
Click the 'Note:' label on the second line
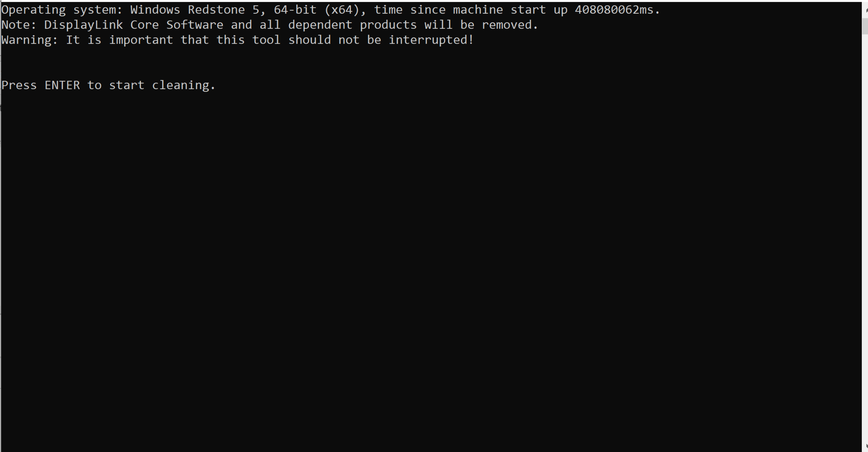(x=19, y=25)
